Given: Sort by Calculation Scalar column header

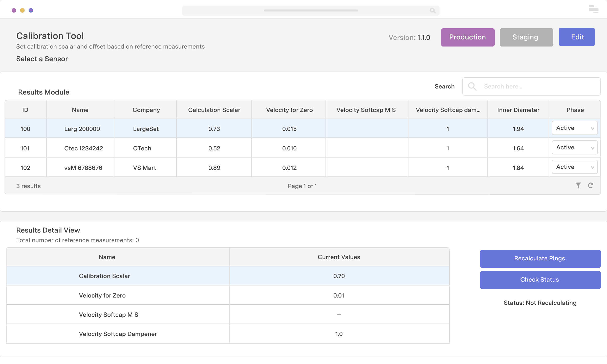Looking at the screenshot, I should coord(214,110).
